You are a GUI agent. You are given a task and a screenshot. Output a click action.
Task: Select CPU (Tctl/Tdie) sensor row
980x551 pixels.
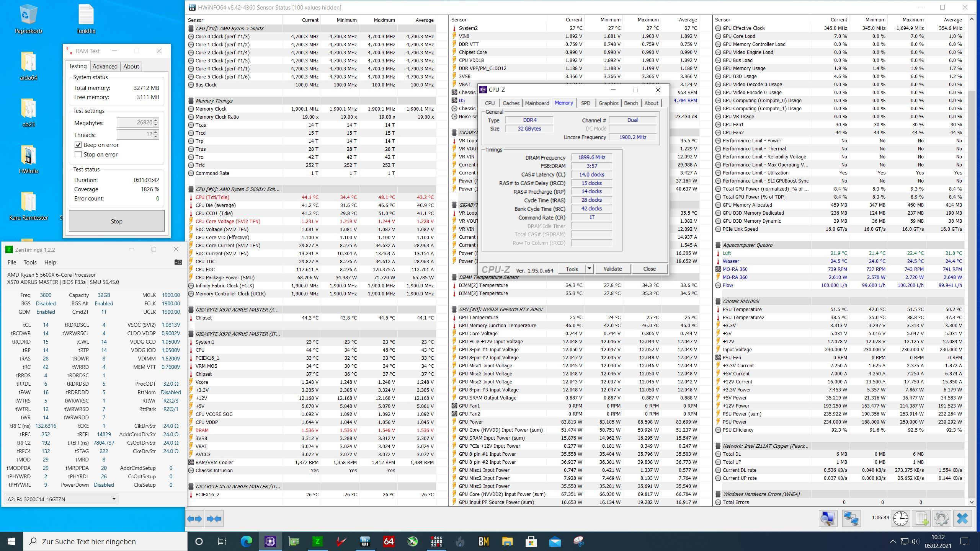click(x=312, y=197)
